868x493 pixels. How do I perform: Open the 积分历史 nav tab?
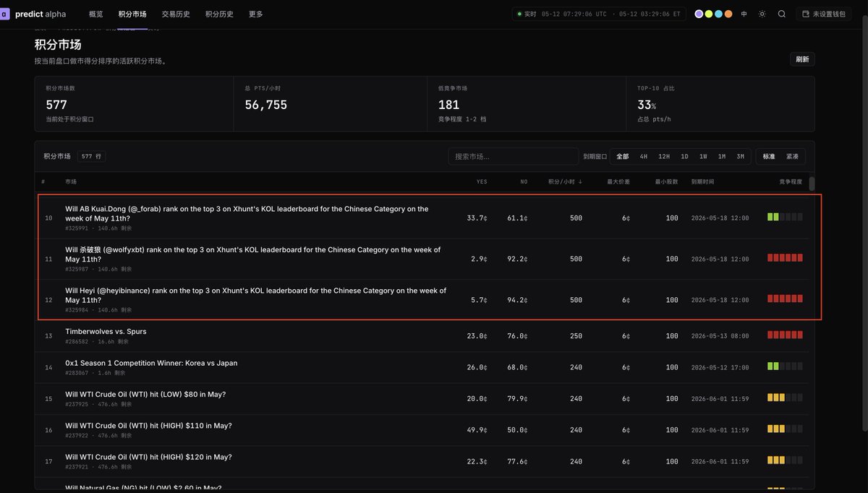[219, 14]
